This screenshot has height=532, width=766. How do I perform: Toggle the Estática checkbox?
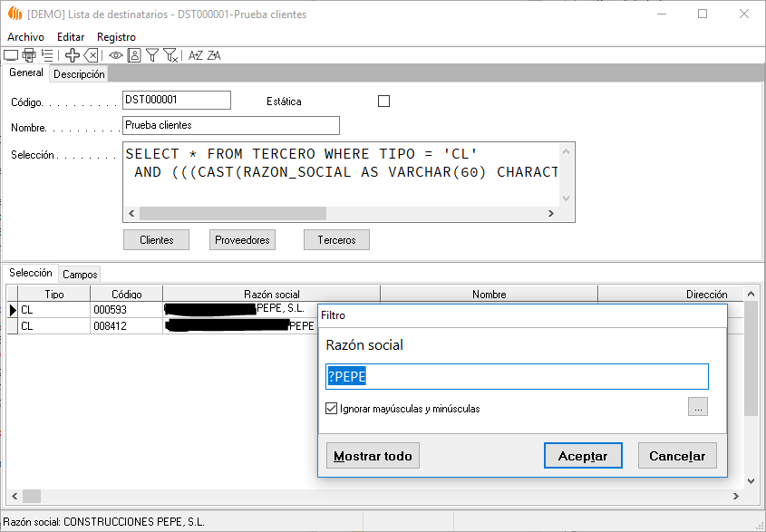[x=383, y=102]
